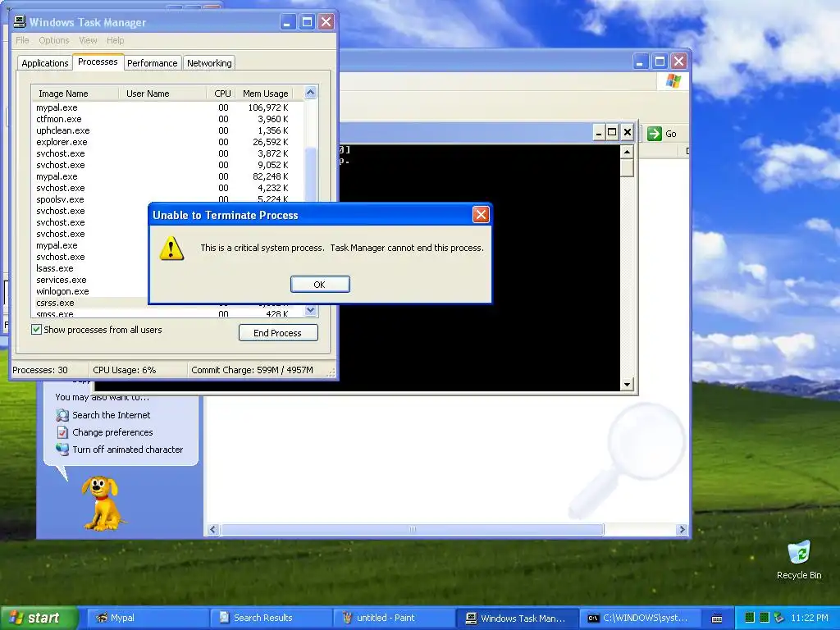Click the Search the Internet icon
The height and width of the screenshot is (630, 840).
[x=62, y=415]
